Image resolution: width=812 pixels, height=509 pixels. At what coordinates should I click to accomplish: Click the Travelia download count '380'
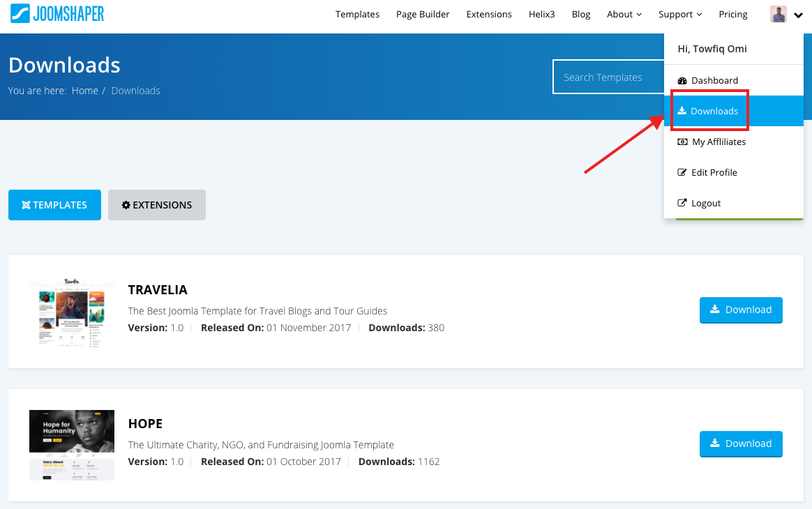coord(436,328)
